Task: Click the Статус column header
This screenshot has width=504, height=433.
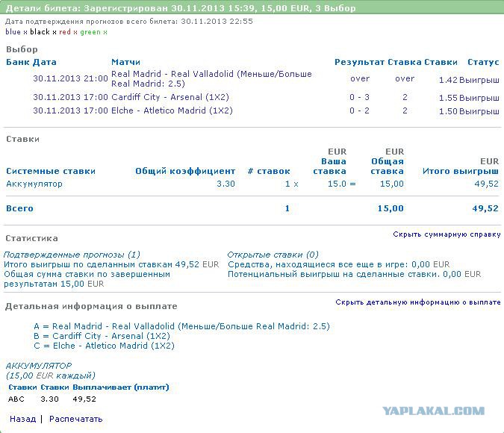Action: point(483,62)
